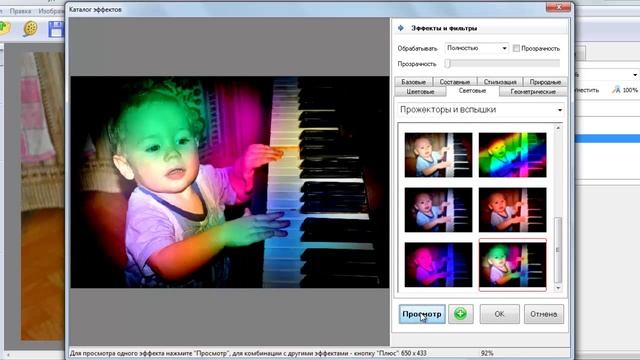Viewport: 640px width, 360px height.
Task: Expand the Прожекторы и вспышки dropdown
Action: coord(481,110)
